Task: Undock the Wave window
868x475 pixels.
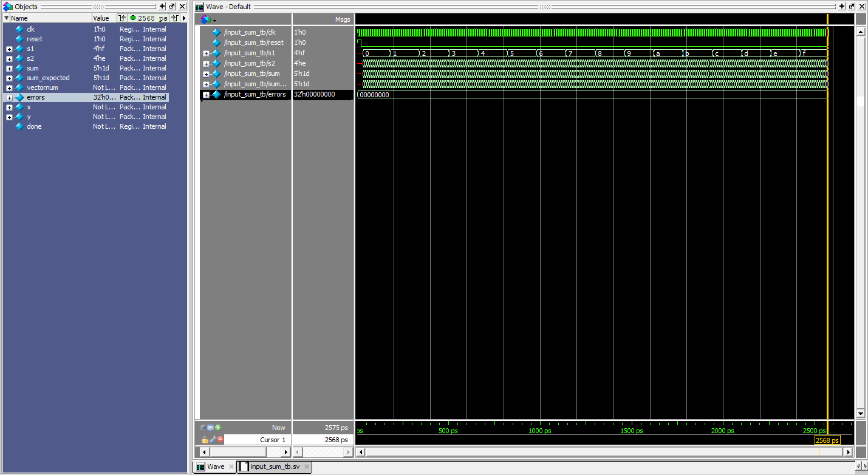Action: 852,7
